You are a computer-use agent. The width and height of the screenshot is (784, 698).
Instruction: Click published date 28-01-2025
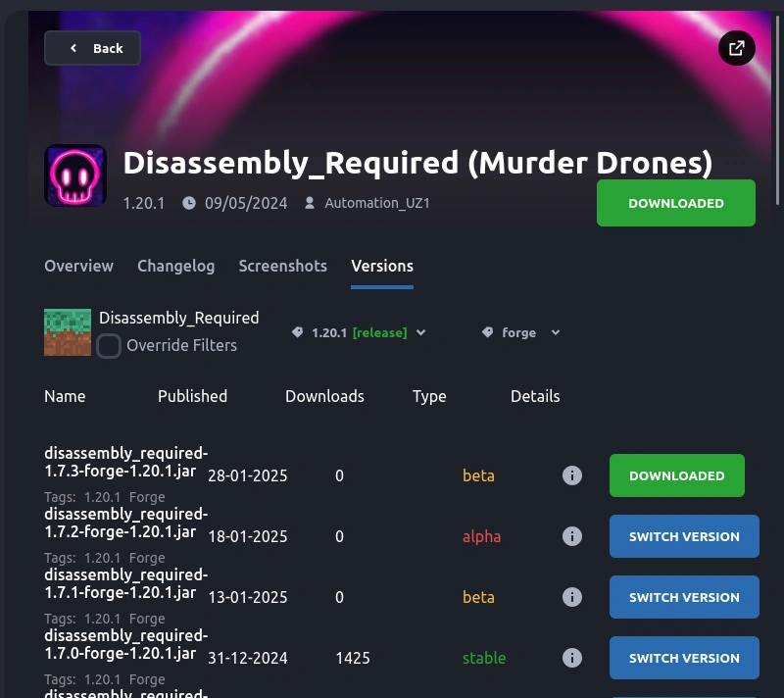tap(248, 475)
